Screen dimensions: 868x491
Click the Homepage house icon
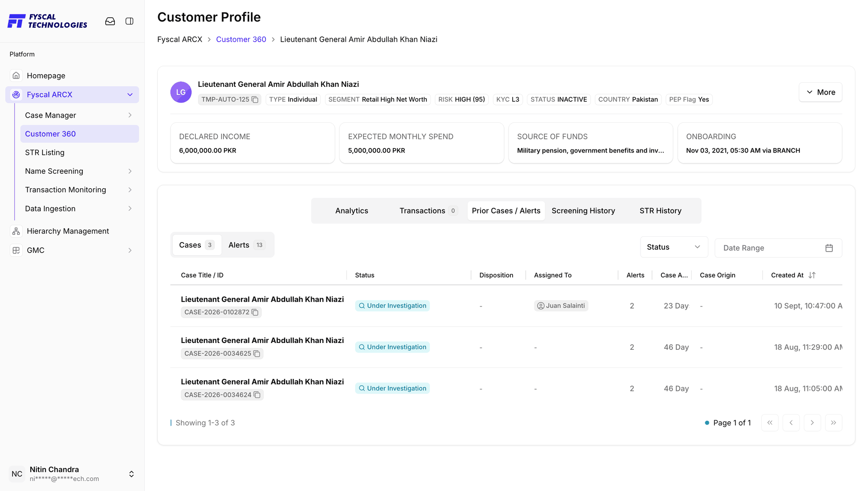pos(16,76)
